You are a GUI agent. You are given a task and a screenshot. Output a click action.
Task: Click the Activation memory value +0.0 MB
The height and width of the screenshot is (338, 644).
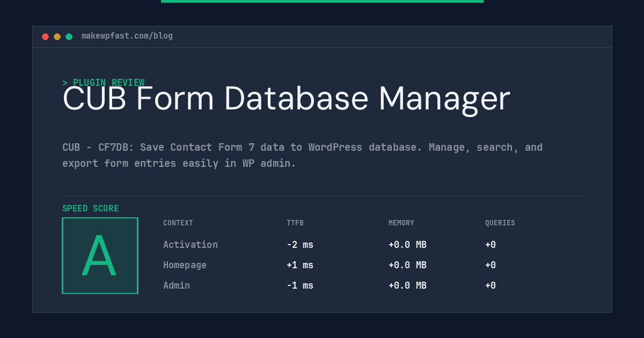[x=408, y=245]
